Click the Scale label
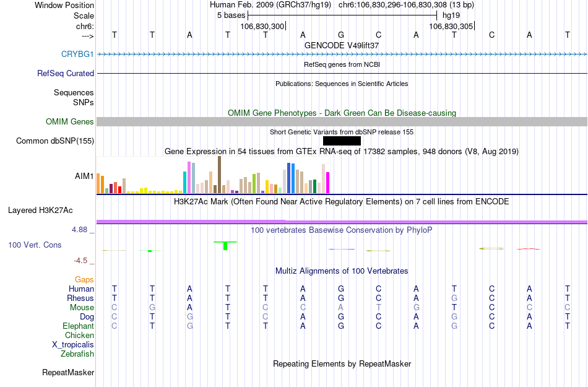Image resolution: width=588 pixels, height=387 pixels. (84, 15)
